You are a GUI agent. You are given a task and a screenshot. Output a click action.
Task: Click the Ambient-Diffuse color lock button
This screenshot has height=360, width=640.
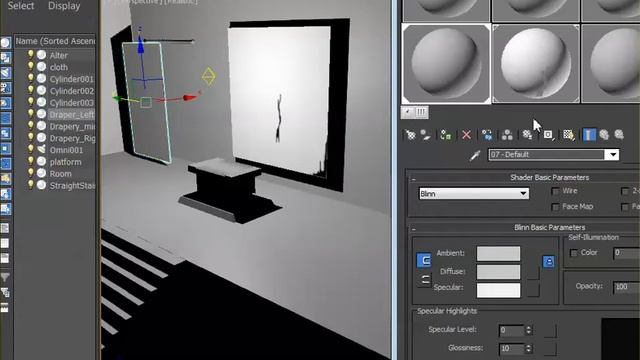(424, 260)
